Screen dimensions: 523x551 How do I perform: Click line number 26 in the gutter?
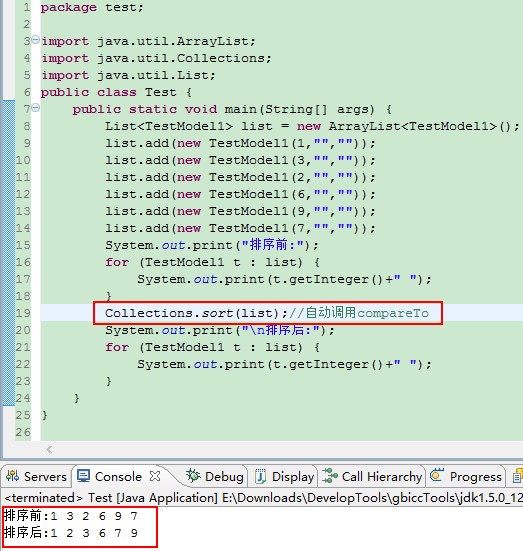point(23,432)
